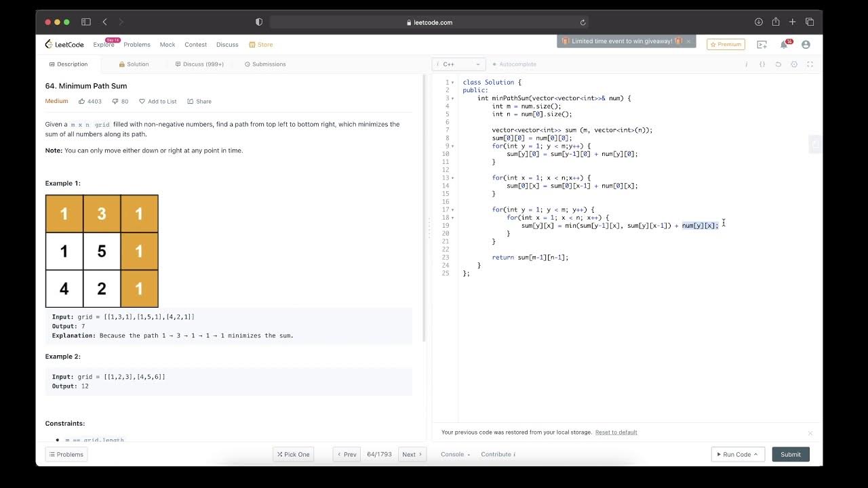Open the Mock page
The image size is (868, 488).
coord(167,45)
